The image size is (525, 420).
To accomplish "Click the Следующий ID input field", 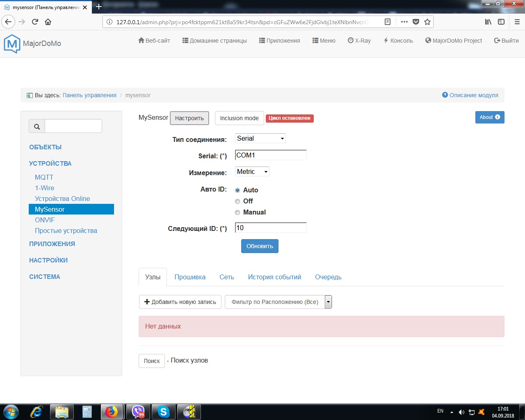I will click(x=271, y=228).
